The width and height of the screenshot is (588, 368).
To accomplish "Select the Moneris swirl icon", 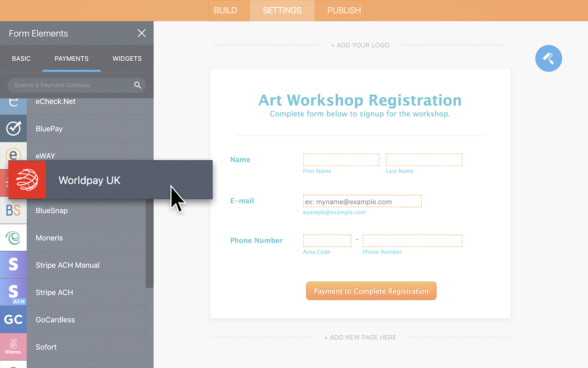I will coord(13,238).
